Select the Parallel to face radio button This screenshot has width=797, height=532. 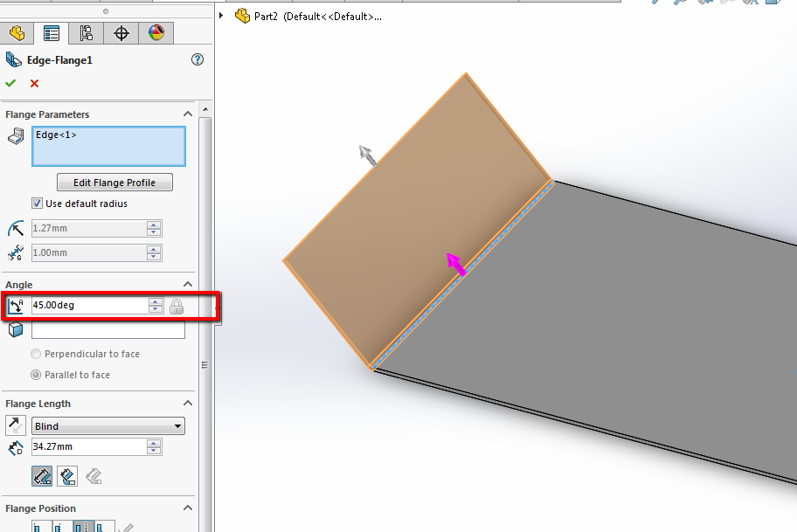click(36, 375)
